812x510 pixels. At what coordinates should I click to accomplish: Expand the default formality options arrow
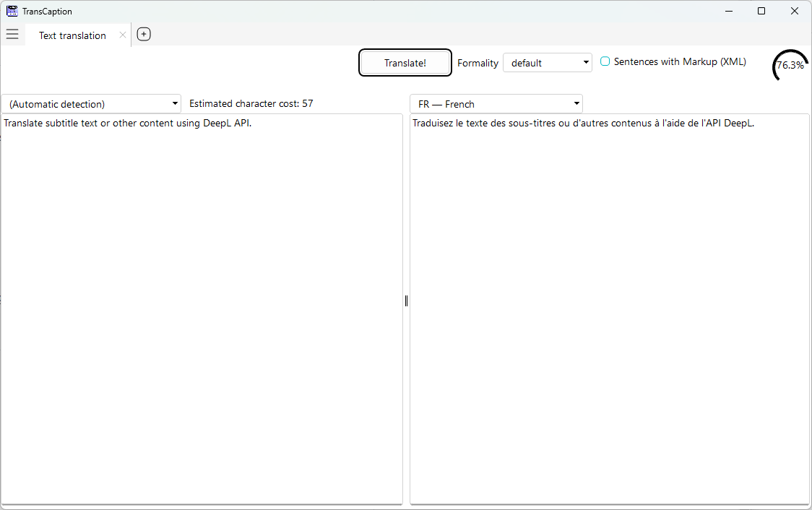coord(585,63)
